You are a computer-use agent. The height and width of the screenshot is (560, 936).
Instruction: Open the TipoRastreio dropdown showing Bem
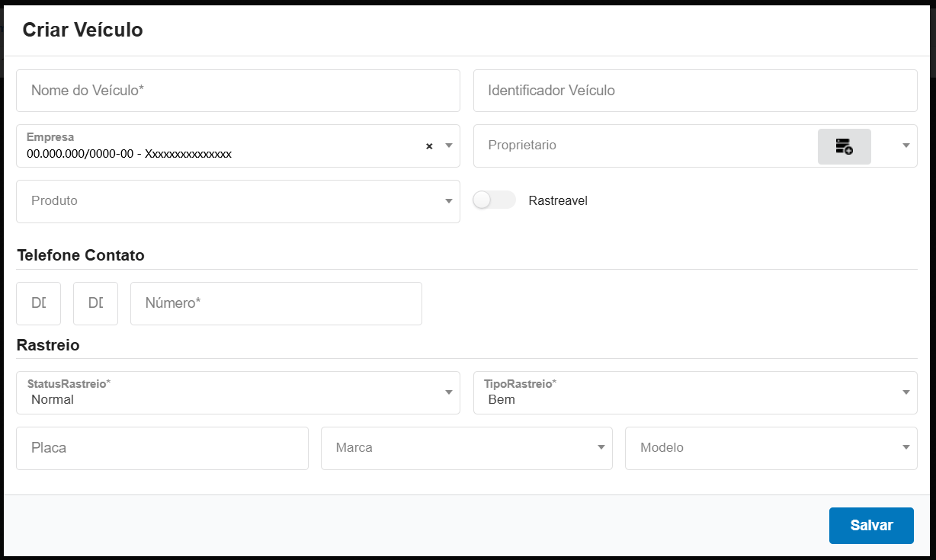[694, 392]
